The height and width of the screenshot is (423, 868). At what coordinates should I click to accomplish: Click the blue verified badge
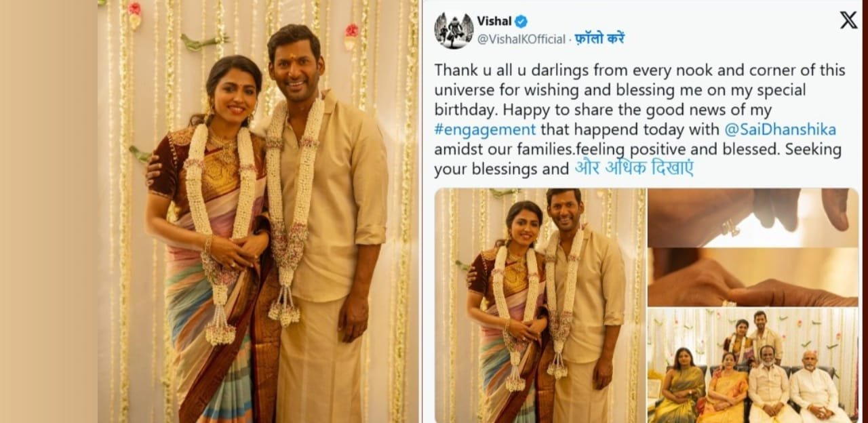[521, 22]
